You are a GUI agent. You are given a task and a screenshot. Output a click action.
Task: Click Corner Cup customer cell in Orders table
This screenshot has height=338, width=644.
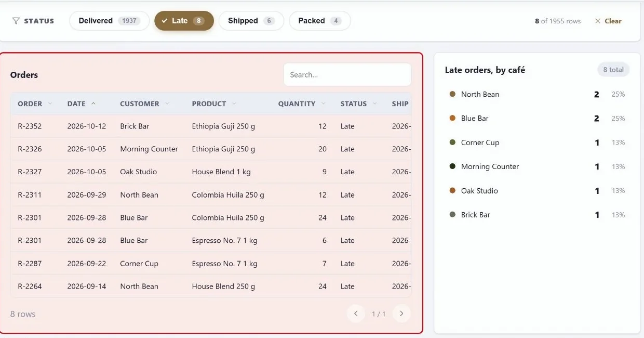[139, 264]
